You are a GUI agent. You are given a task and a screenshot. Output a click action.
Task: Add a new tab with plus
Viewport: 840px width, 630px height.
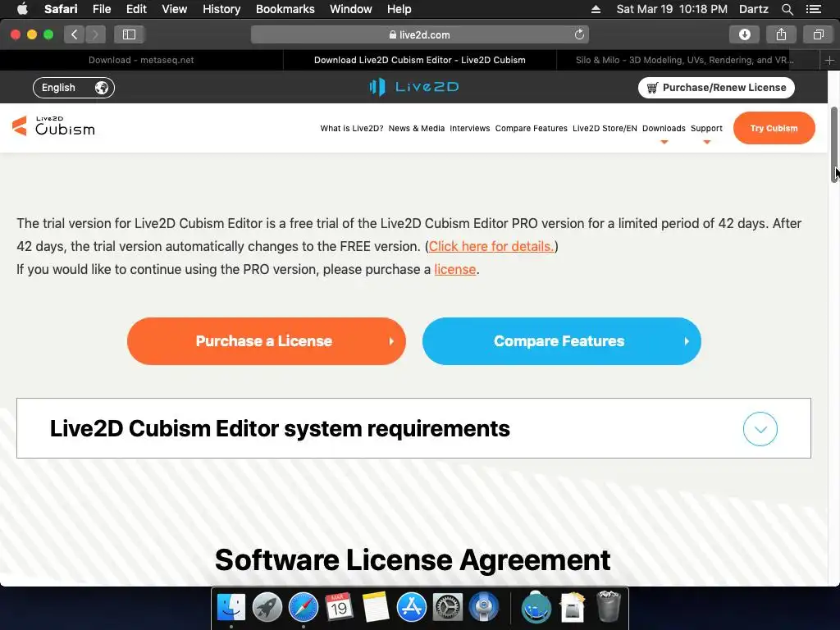[829, 60]
